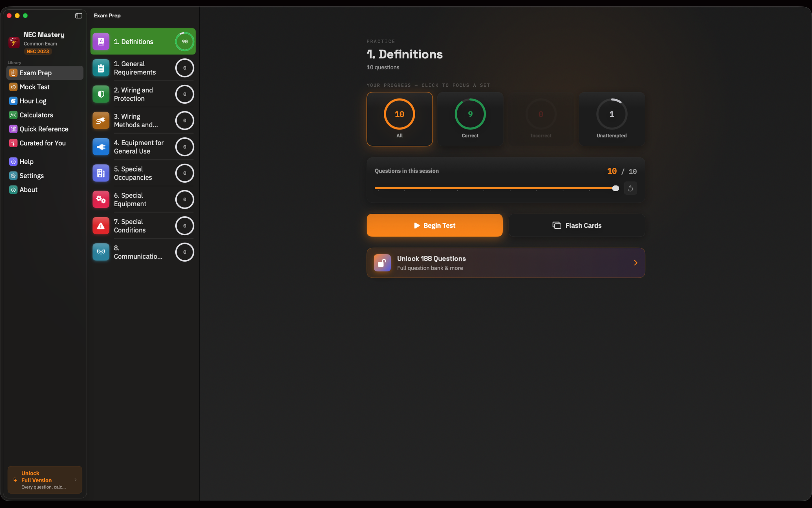Open the Settings page
The image size is (812, 508).
click(45, 176)
